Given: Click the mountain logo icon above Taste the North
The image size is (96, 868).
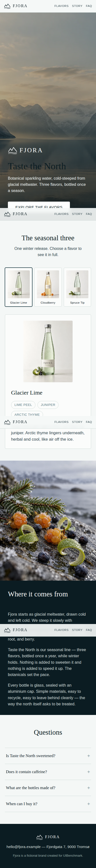Looking at the screenshot, I should click(x=13, y=150).
